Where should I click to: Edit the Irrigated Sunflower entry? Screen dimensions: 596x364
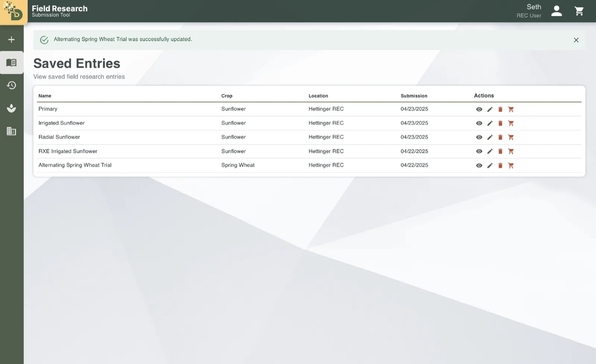(490, 123)
